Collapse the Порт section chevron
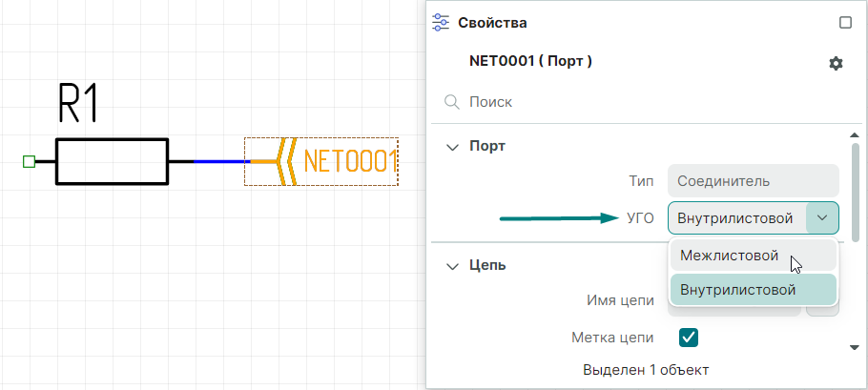Image resolution: width=868 pixels, height=390 pixels. (x=451, y=147)
